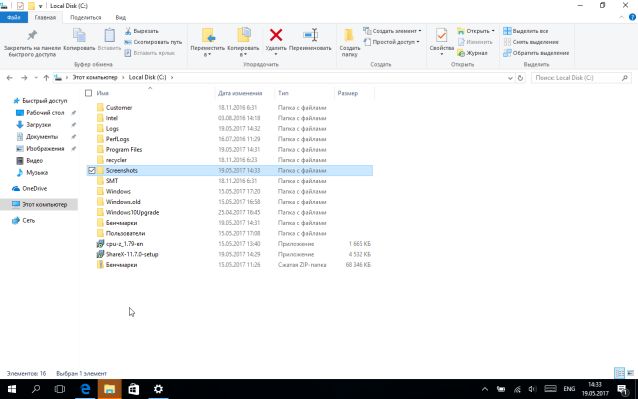638x399 pixels.
Task: Click the volume icon in system tray
Action: pyautogui.click(x=532, y=389)
